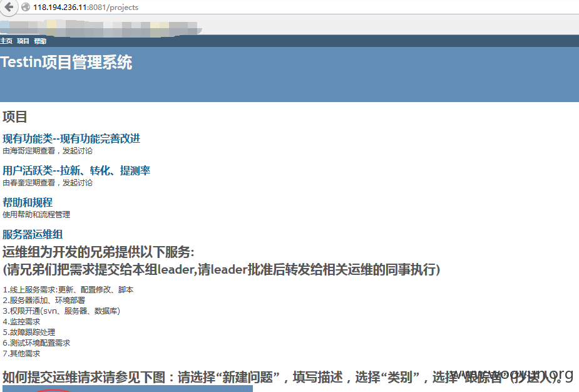The image size is (579, 392).
Task: Click description 使用帮助和流程管理
Action: pos(36,214)
